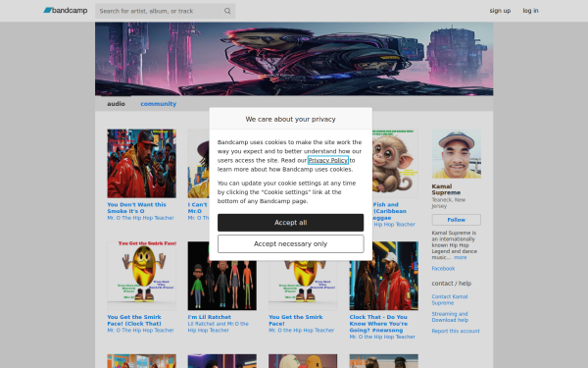Image resolution: width=588 pixels, height=368 pixels.
Task: Click the cyberpunk banner header image
Action: (294, 59)
